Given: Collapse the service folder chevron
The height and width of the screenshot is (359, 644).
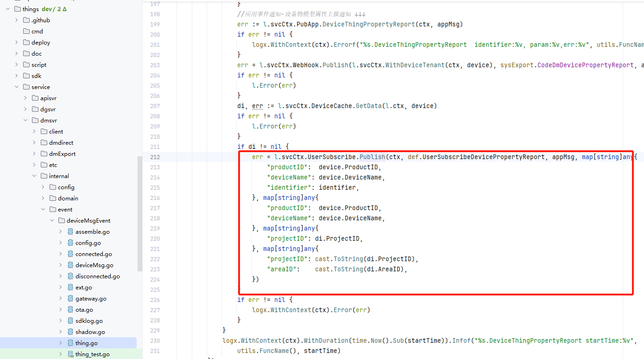Looking at the screenshot, I should click(x=17, y=87).
